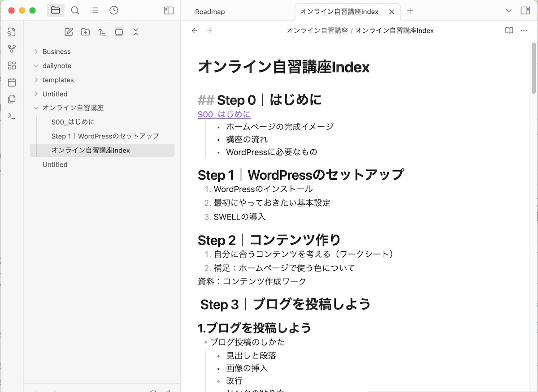This screenshot has width=538, height=392.
Task: Open the Step 1 WordPress note in sidebar
Action: click(x=105, y=136)
